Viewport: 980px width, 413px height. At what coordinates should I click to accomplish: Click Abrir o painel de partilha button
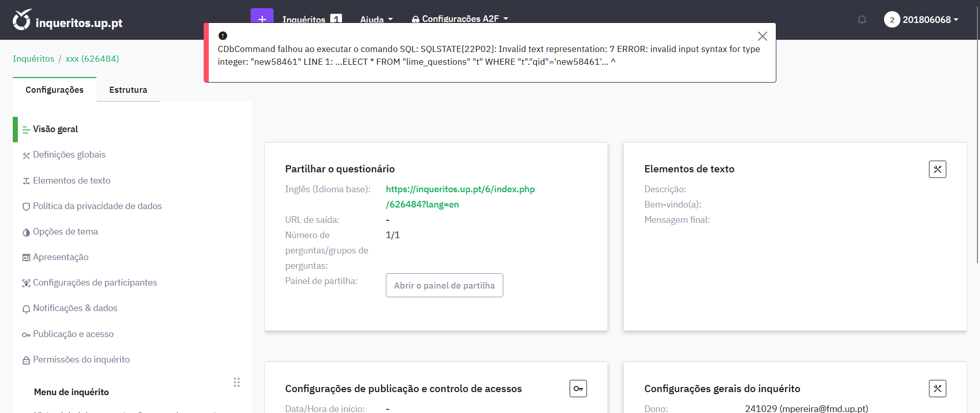click(444, 286)
